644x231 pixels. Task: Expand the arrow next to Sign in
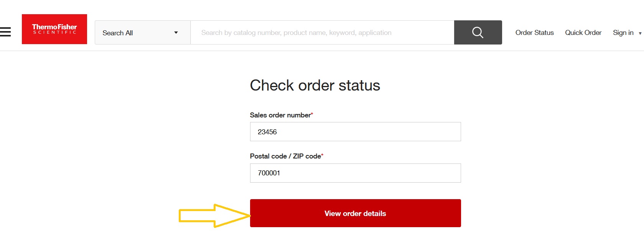pos(640,33)
